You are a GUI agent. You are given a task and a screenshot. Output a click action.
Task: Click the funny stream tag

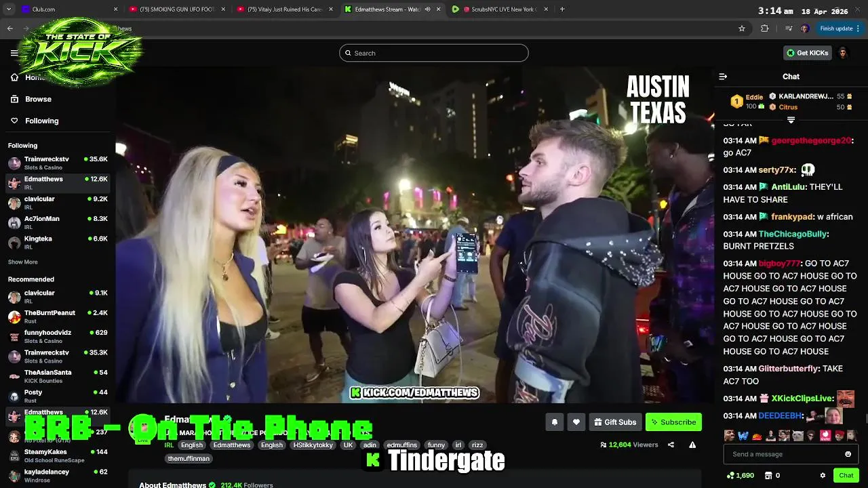click(436, 445)
